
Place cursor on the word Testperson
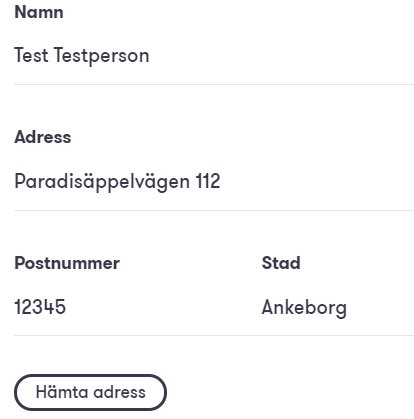point(101,56)
